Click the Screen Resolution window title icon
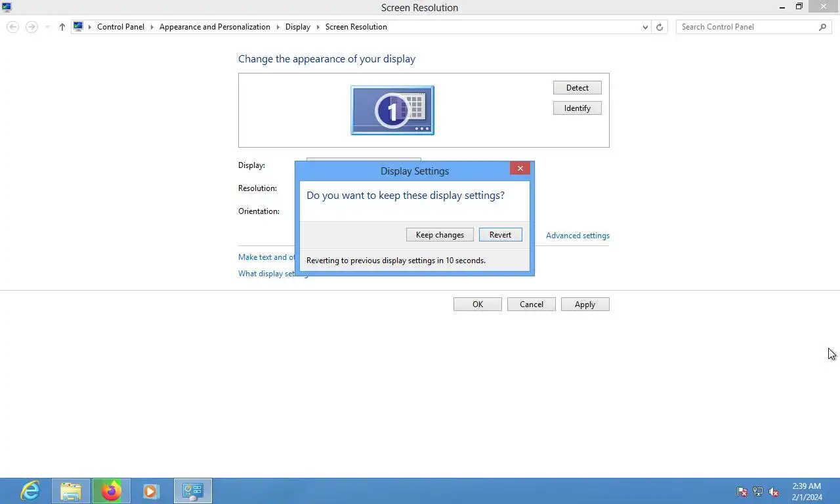The image size is (840, 504). (x=7, y=7)
